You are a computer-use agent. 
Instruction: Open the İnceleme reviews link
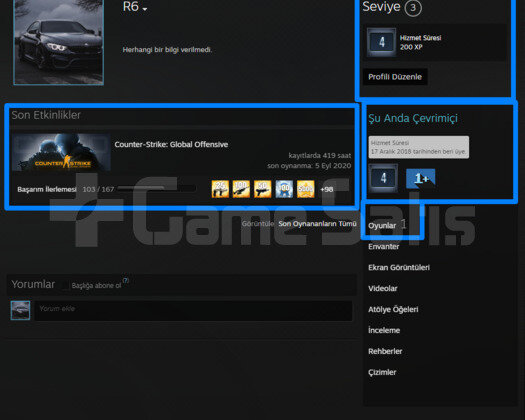[x=384, y=330]
